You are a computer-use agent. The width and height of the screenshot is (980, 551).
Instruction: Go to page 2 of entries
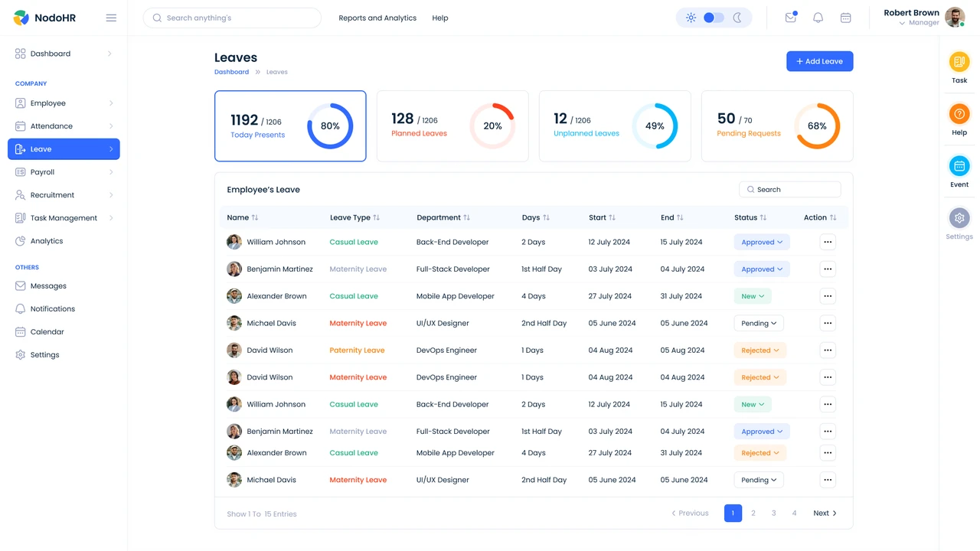[753, 514]
